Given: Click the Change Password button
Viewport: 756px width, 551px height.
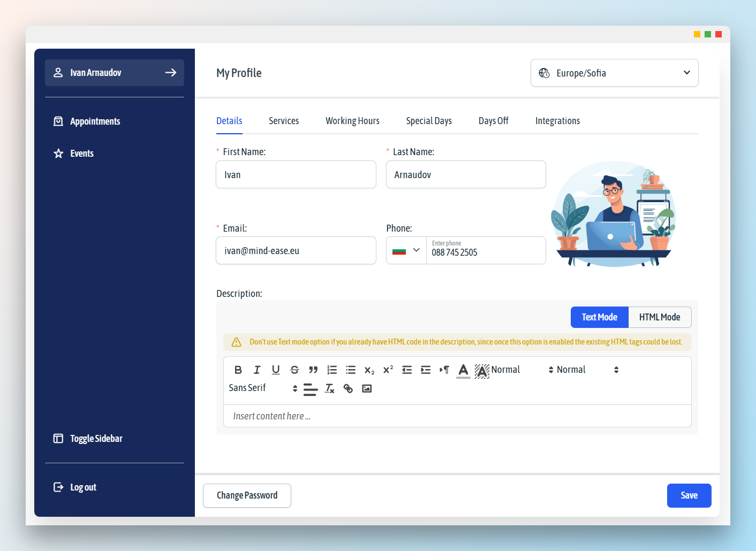Looking at the screenshot, I should tap(247, 495).
